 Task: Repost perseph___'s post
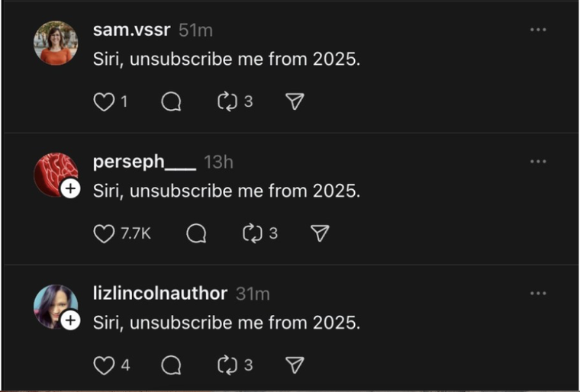tap(253, 233)
